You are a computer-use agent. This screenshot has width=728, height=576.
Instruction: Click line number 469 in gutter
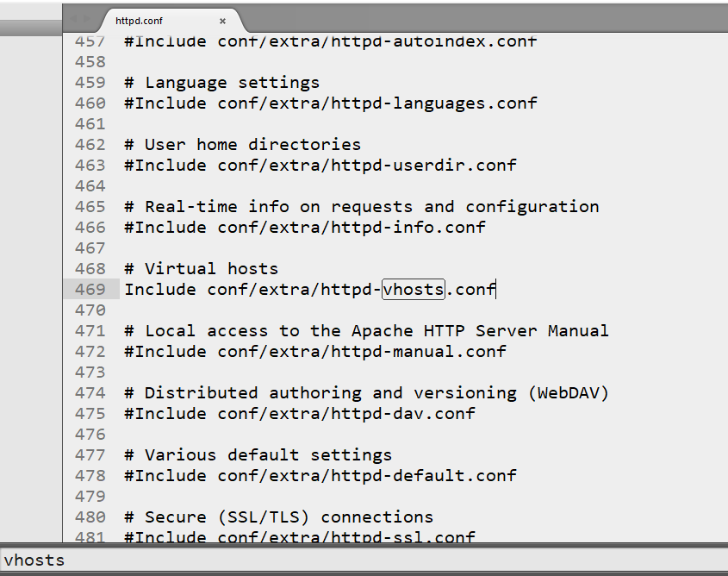90,290
